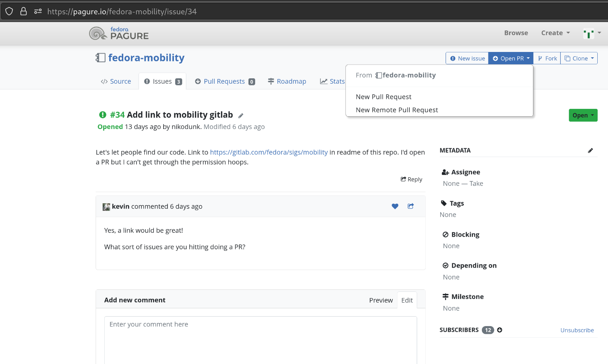Click the edit issue title pencil icon
The height and width of the screenshot is (364, 608).
(241, 116)
